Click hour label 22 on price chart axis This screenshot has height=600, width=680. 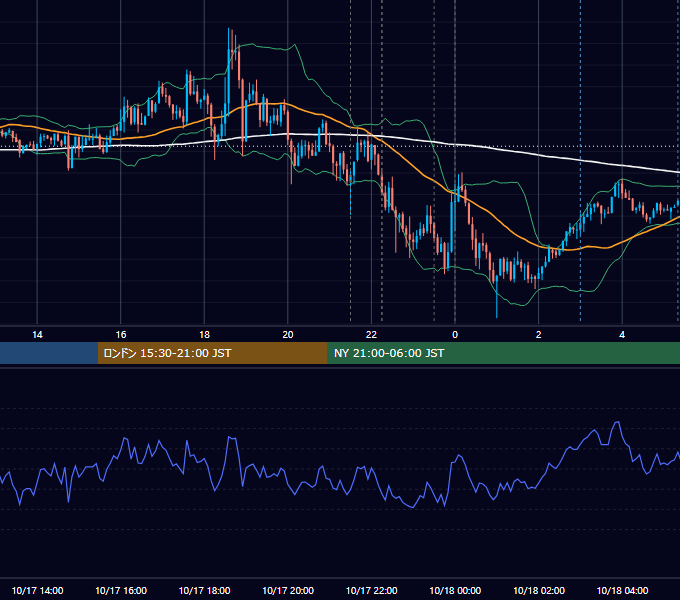(371, 335)
